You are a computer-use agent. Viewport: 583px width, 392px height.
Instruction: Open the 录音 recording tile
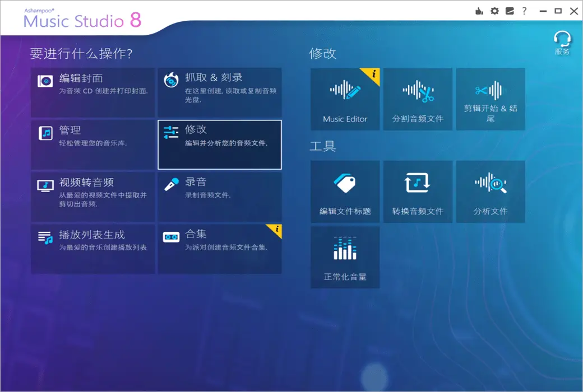pos(219,197)
